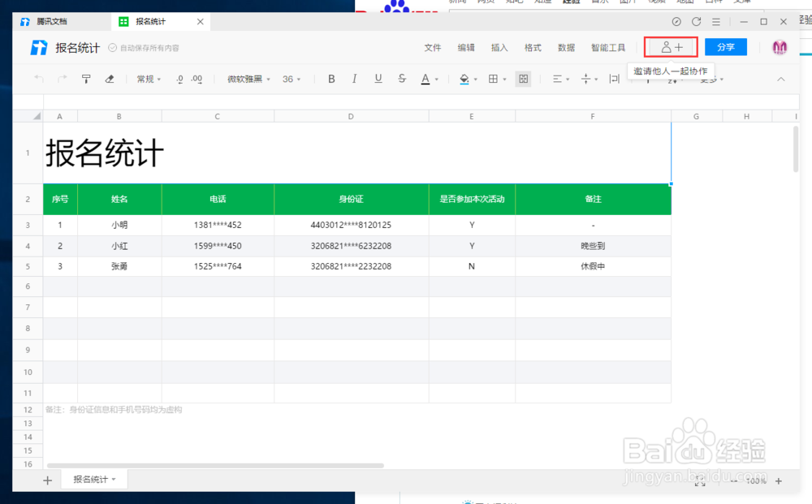Click the redo arrow

[x=62, y=79]
